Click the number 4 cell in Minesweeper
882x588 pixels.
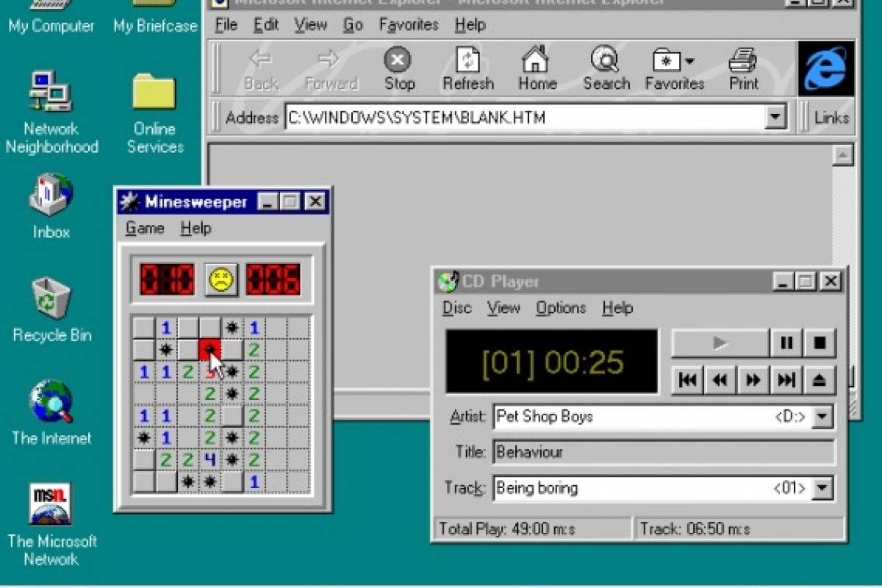pos(210,460)
